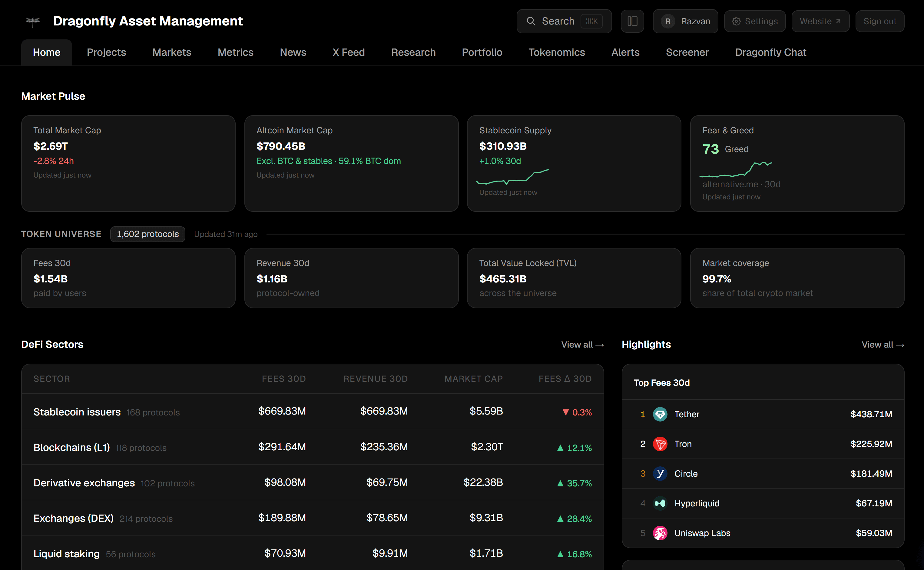Open the Markets tab
This screenshot has height=570, width=924.
click(x=172, y=52)
